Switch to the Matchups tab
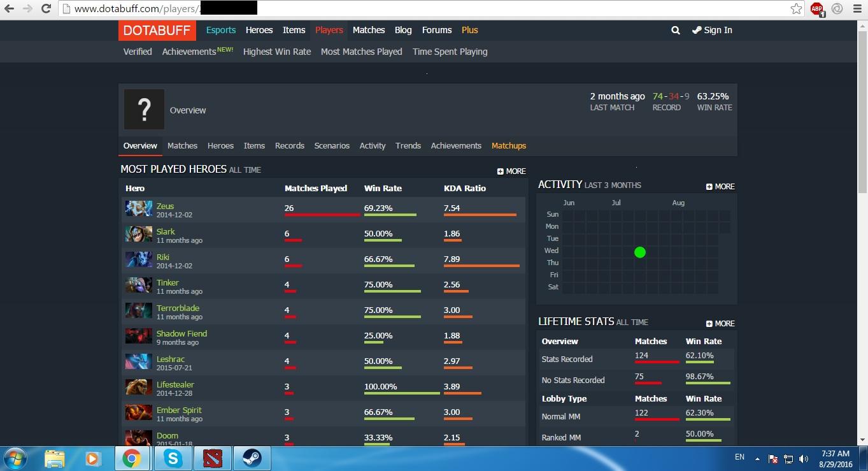Image resolution: width=868 pixels, height=471 pixels. tap(509, 145)
